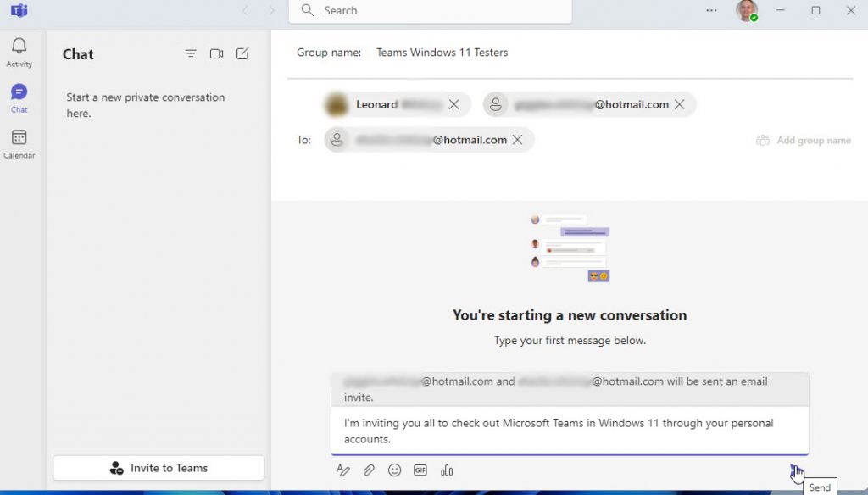
Task: Create a poll with the polls icon
Action: [447, 470]
